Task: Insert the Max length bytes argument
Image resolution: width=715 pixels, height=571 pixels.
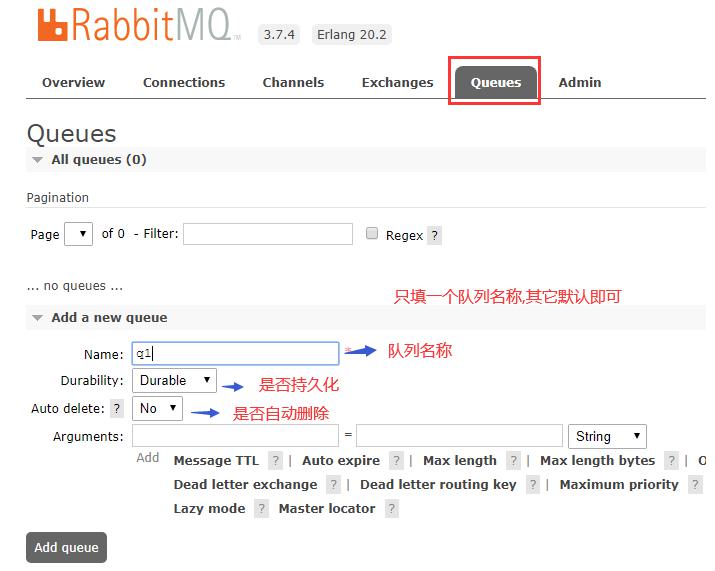Action: coord(597,461)
